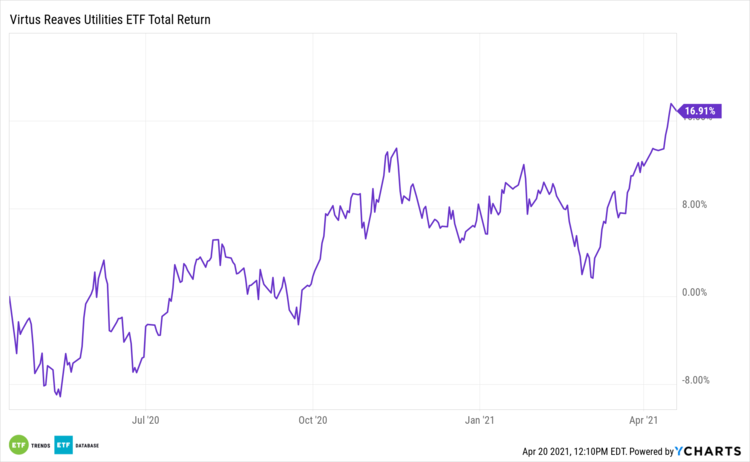
Task: Click the ETF Trends green logo
Action: (x=18, y=444)
